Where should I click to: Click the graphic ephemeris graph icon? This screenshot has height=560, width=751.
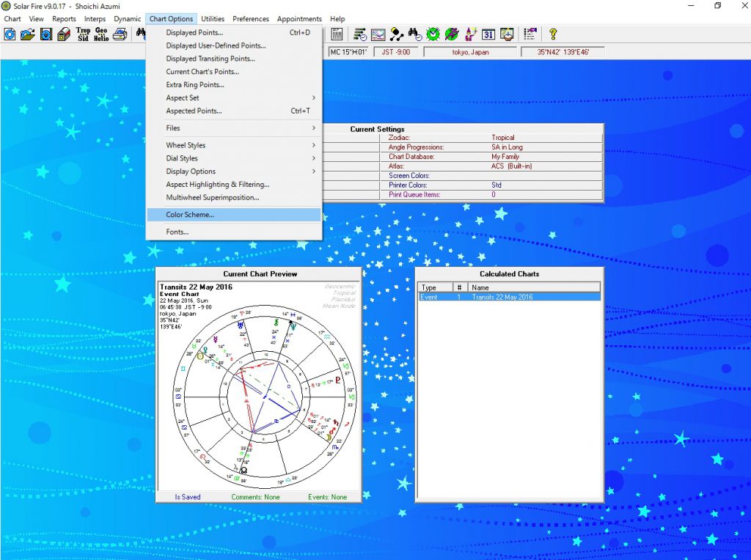point(378,34)
